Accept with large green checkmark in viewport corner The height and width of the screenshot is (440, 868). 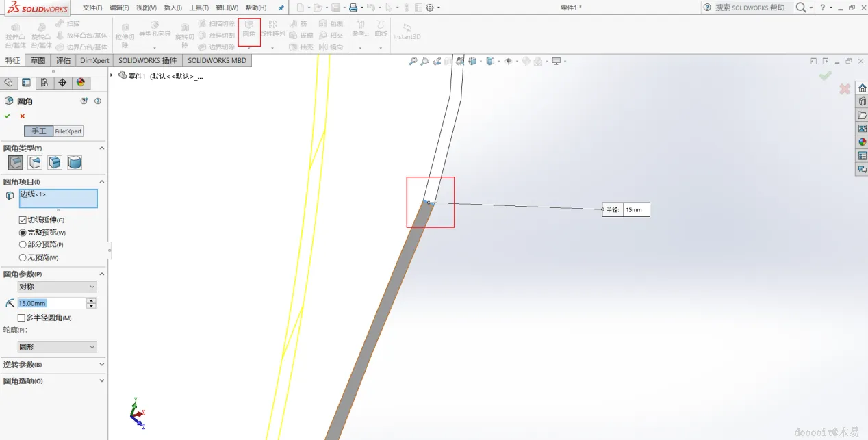(x=826, y=75)
